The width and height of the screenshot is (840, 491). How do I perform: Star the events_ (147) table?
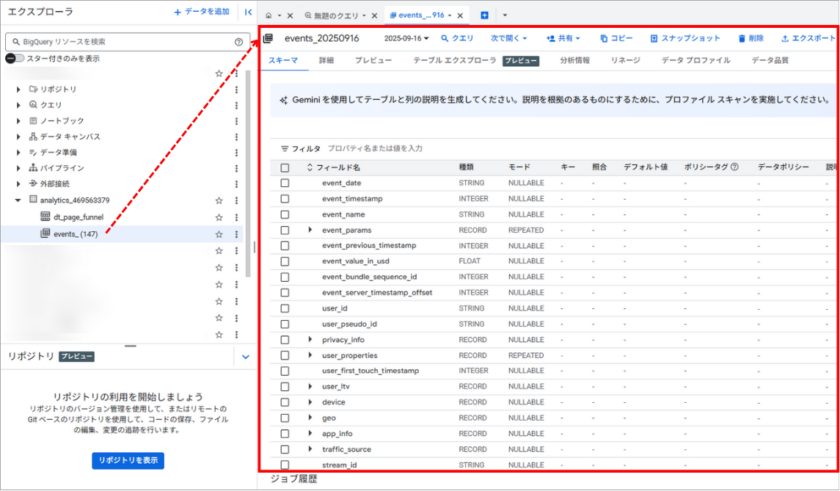click(218, 234)
